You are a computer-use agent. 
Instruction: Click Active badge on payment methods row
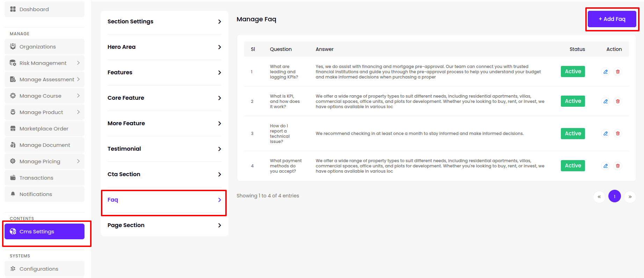pyautogui.click(x=573, y=166)
